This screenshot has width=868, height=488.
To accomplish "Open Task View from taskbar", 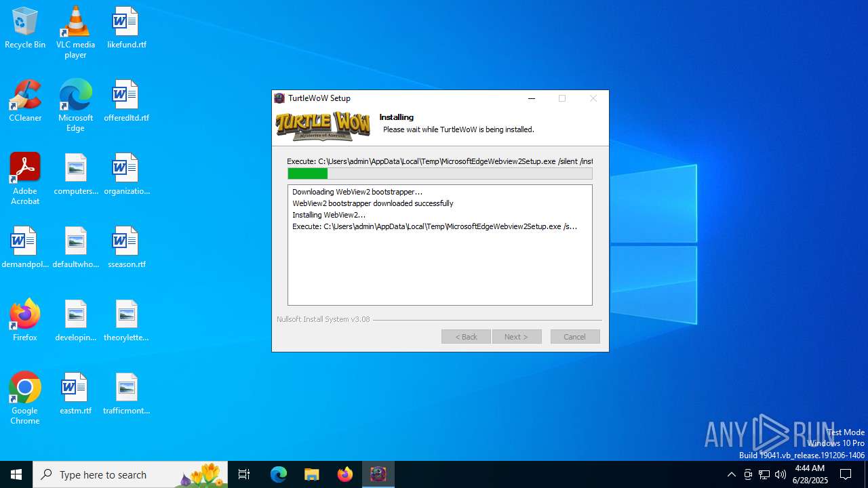I will pyautogui.click(x=244, y=474).
